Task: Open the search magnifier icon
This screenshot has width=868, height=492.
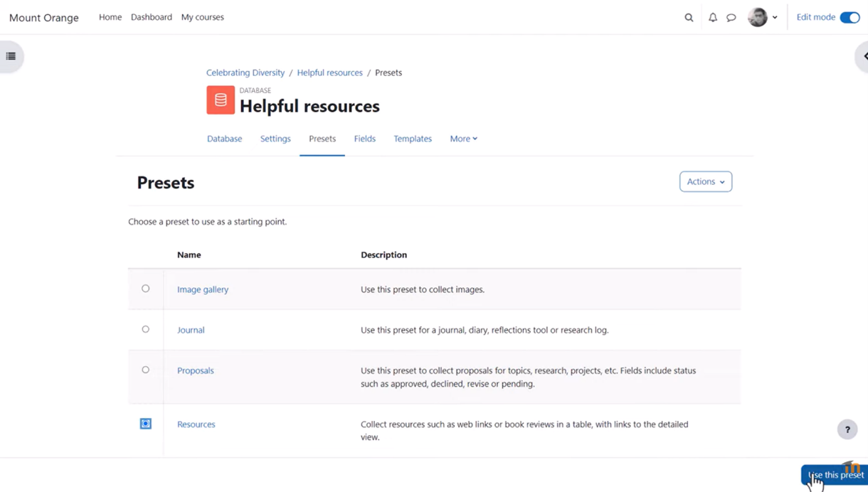Action: [x=689, y=18]
